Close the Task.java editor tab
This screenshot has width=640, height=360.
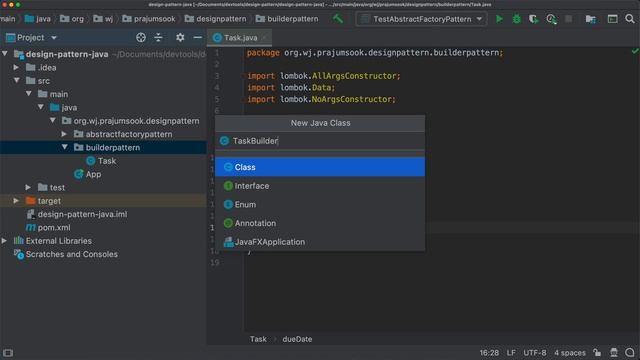coord(264,38)
